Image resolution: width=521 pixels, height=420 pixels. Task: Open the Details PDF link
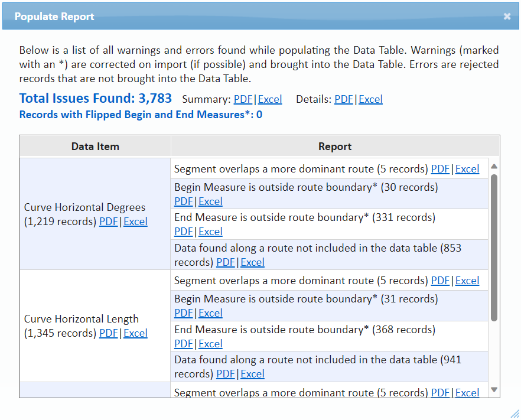click(x=344, y=99)
